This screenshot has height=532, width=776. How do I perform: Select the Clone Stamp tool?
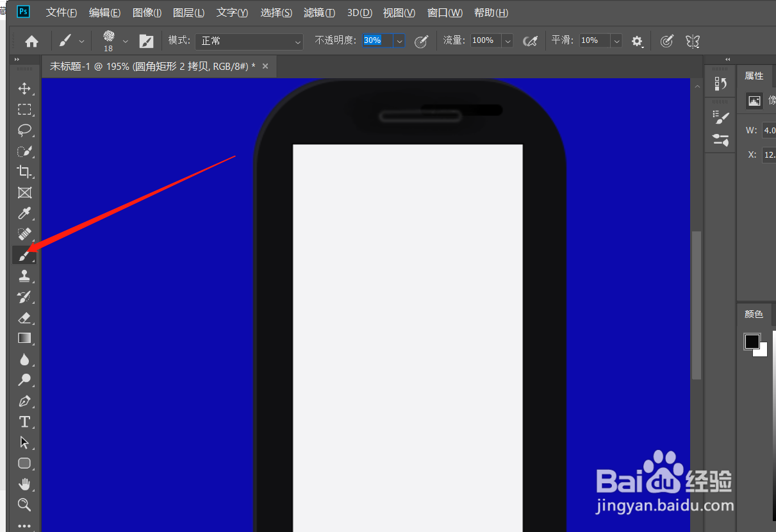pos(24,276)
